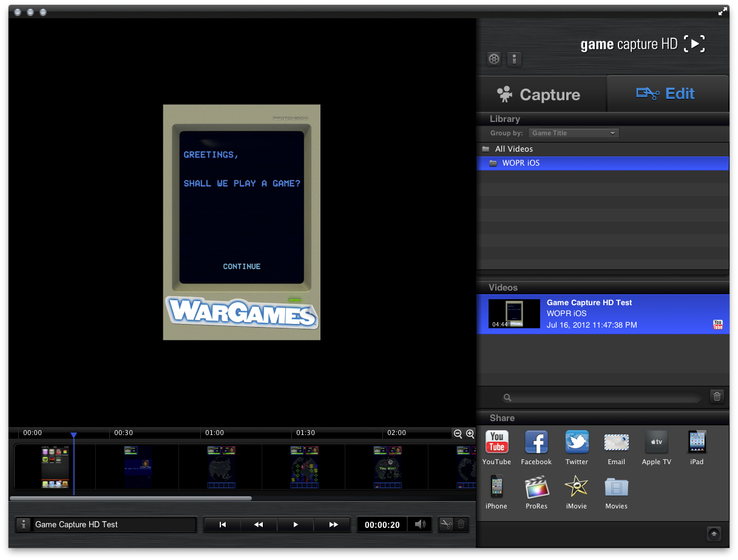738x560 pixels.
Task: Zoom out of the timeline
Action: tap(458, 433)
